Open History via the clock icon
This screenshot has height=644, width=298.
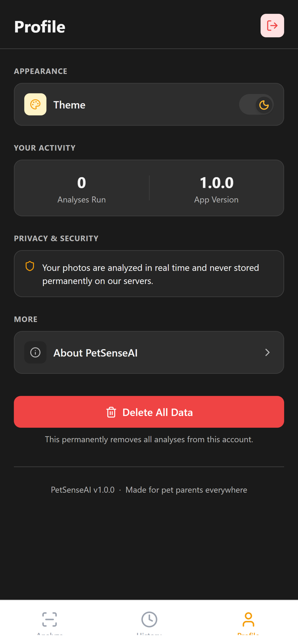click(149, 619)
